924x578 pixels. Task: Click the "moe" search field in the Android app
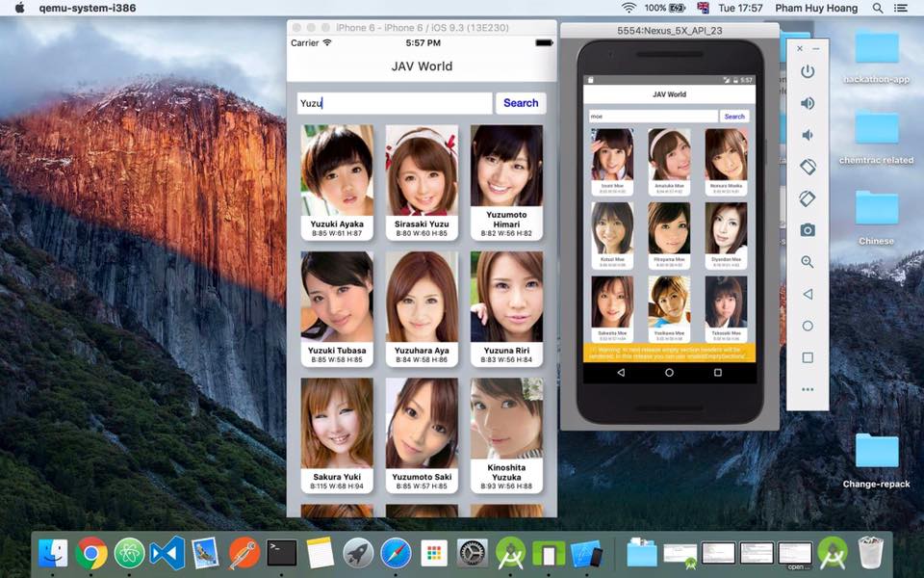(x=653, y=117)
